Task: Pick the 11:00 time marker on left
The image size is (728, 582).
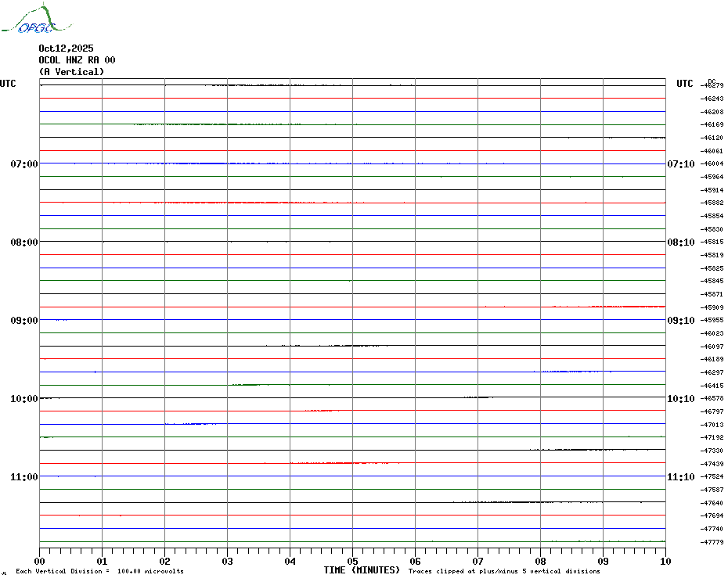Action: (23, 477)
